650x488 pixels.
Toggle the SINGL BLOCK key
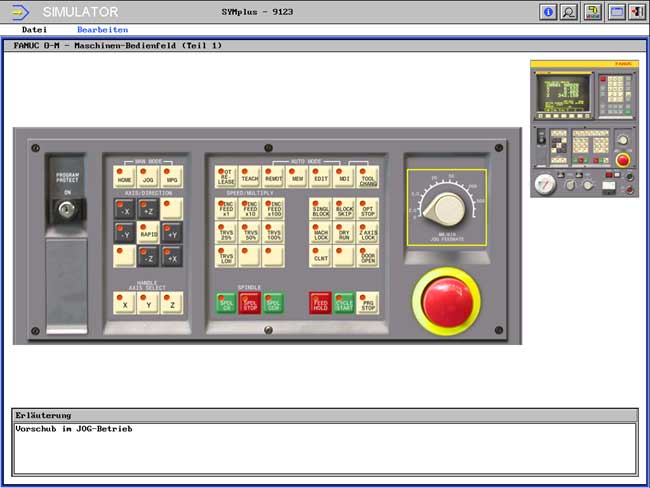(x=320, y=208)
